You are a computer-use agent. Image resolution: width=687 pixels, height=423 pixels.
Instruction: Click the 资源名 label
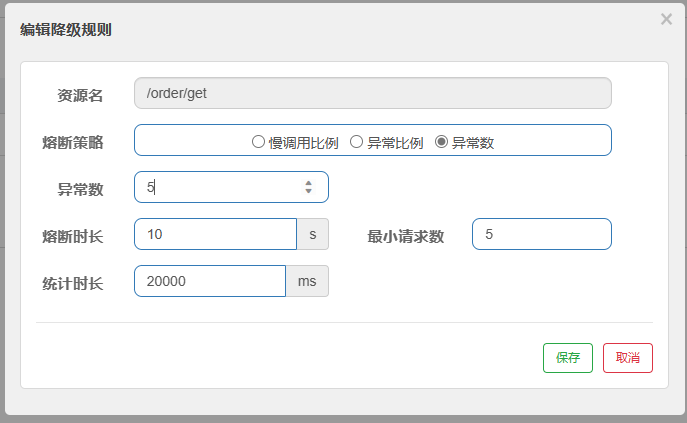tap(80, 96)
